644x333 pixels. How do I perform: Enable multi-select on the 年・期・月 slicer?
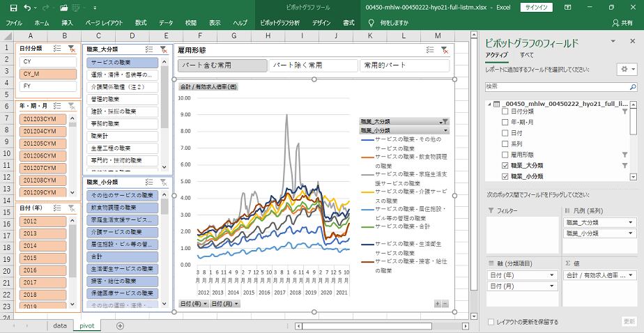[58, 106]
